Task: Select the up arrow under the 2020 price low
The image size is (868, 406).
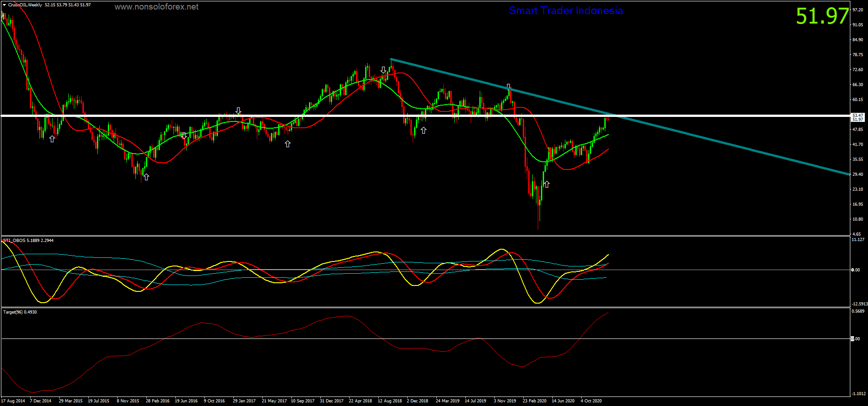Action: coord(547,184)
